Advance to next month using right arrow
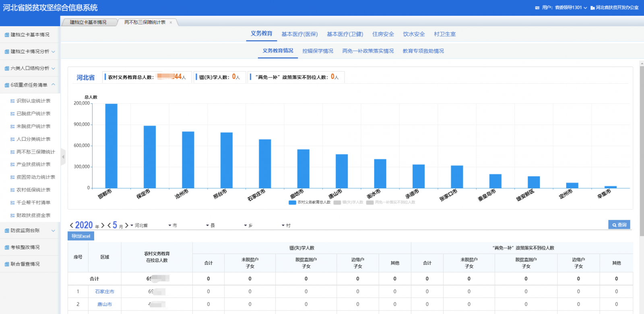 coord(127,226)
